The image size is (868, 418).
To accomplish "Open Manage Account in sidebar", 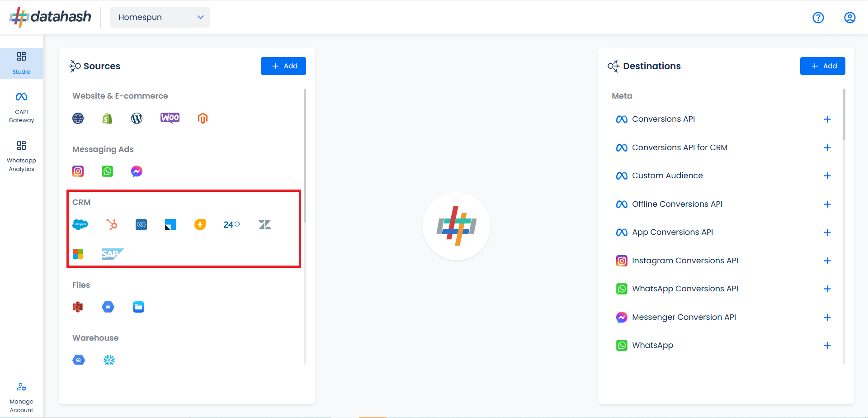I will tap(21, 398).
